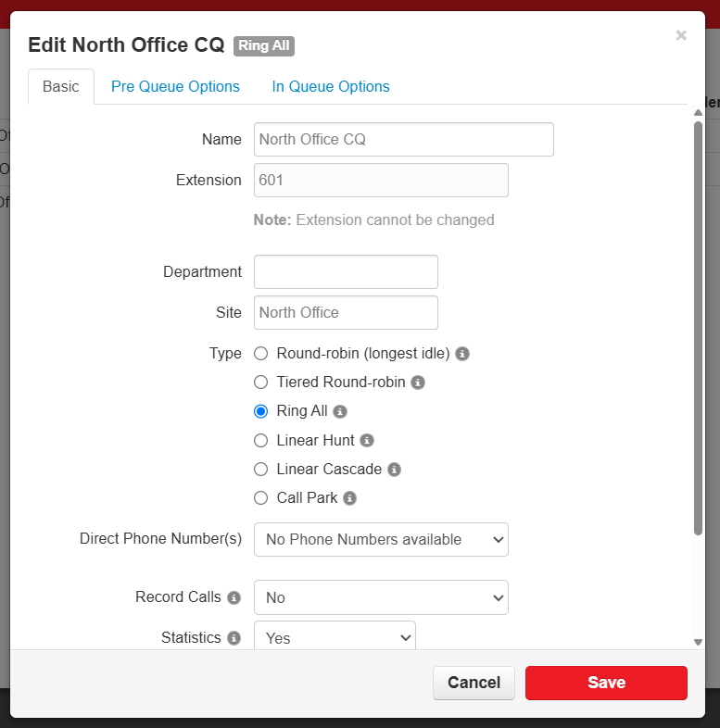The width and height of the screenshot is (720, 728).
Task: Click the Statistics info icon
Action: click(234, 638)
